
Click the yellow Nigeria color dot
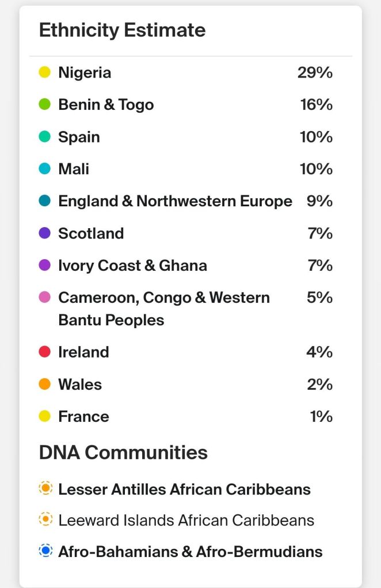(45, 73)
